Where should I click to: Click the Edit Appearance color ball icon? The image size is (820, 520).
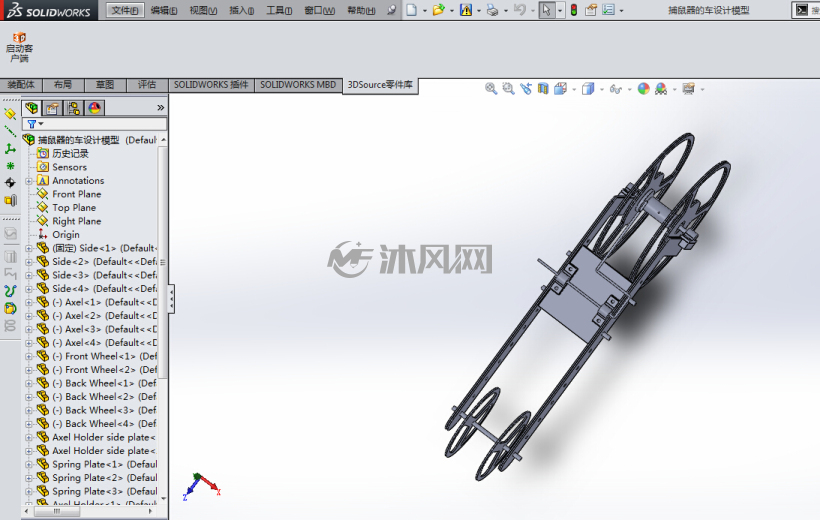point(644,89)
